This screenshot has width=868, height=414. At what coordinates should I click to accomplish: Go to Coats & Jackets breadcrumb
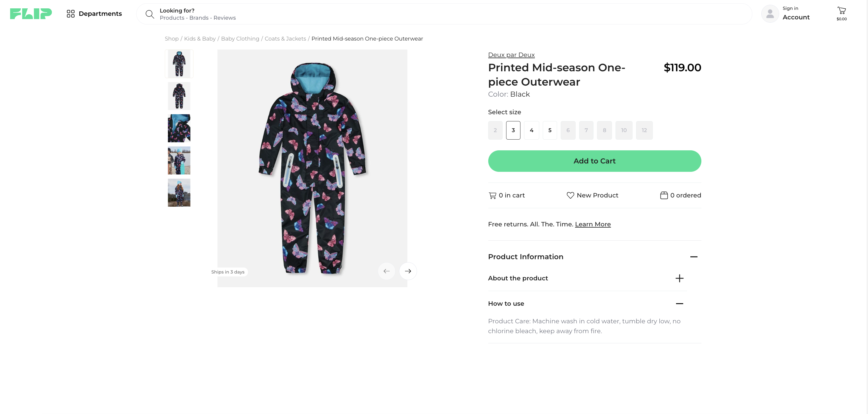[285, 39]
